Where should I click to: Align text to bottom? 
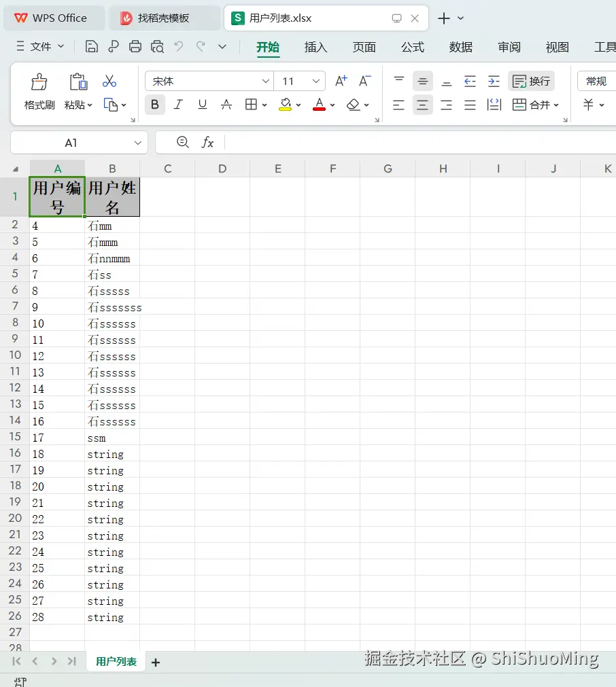tap(446, 81)
